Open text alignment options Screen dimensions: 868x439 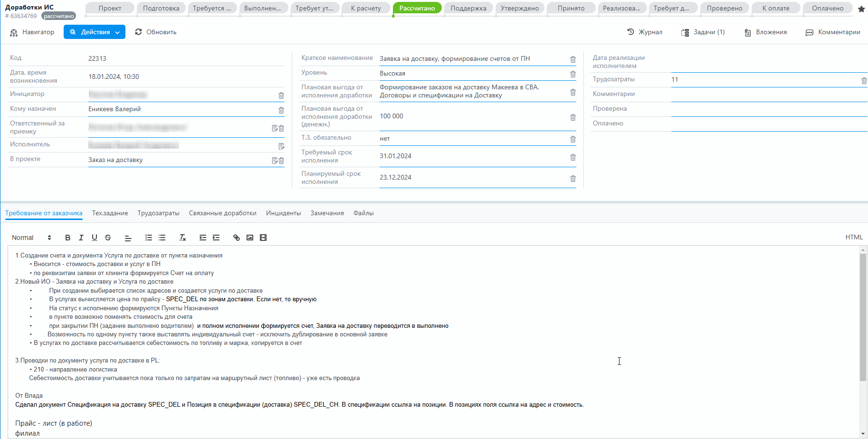128,238
